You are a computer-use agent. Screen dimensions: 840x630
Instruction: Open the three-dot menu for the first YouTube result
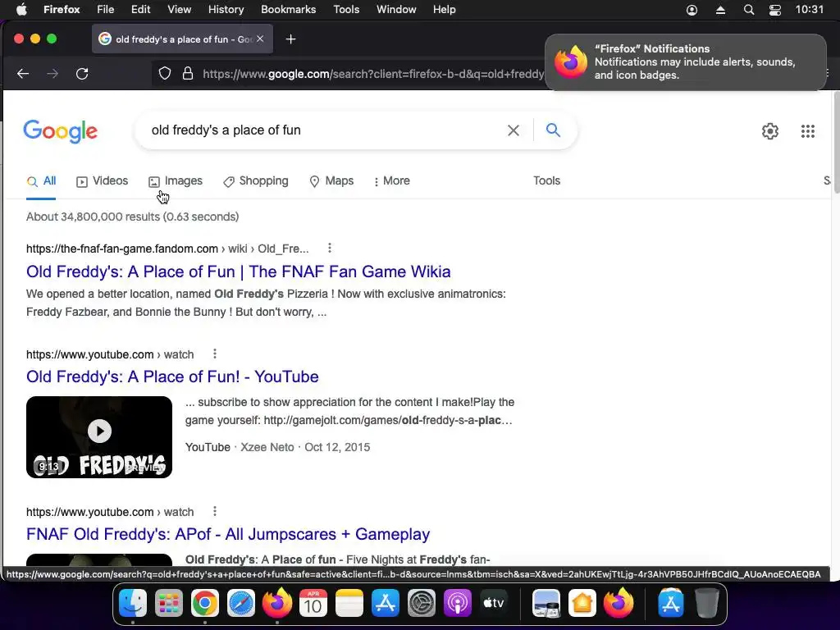point(215,354)
